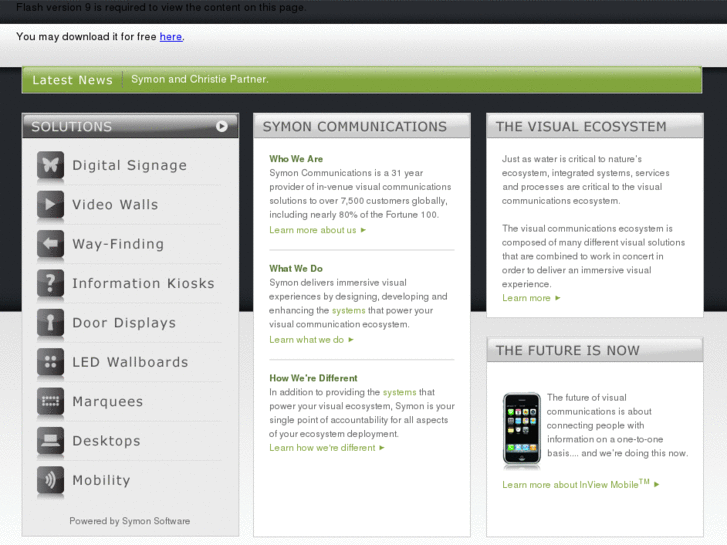The width and height of the screenshot is (727, 545).
Task: Follow the 'here' Flash download link
Action: (171, 37)
